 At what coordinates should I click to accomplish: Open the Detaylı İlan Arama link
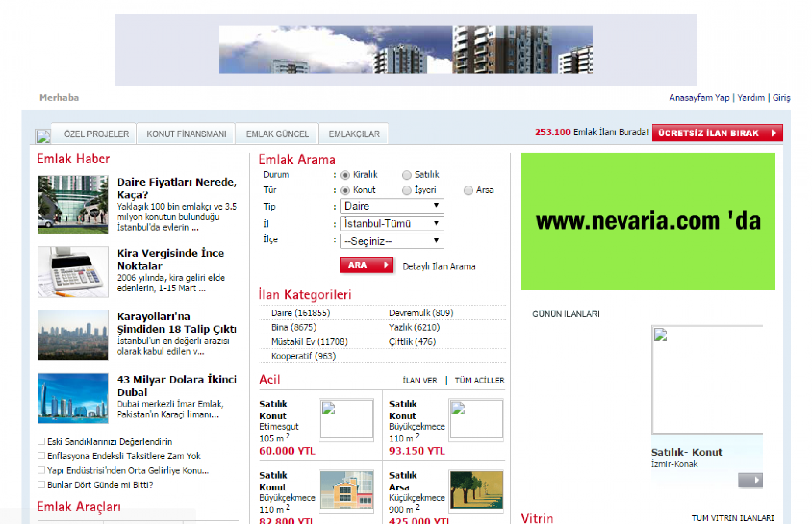point(438,266)
